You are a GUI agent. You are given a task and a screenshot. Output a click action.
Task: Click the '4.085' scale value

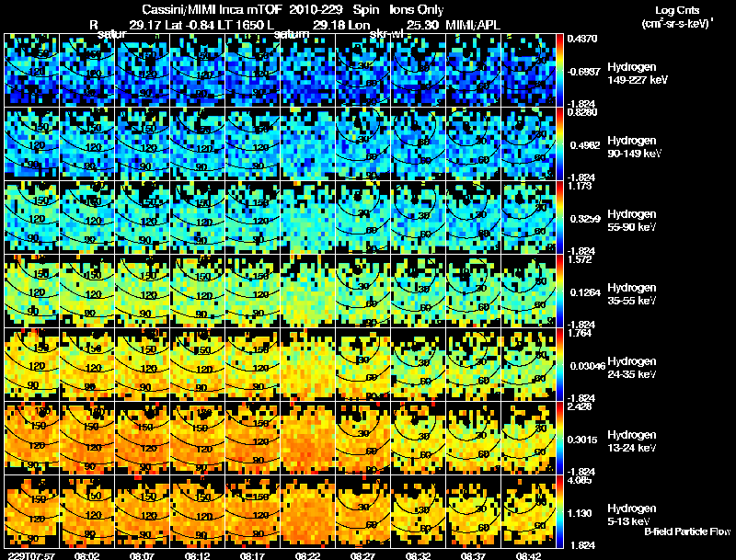(x=580, y=480)
